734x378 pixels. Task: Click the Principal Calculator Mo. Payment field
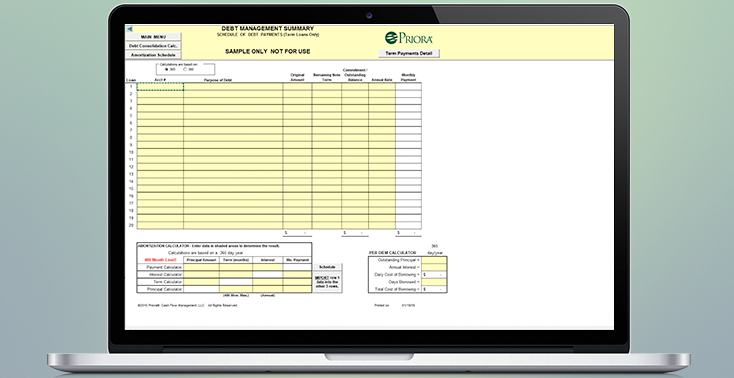pyautogui.click(x=297, y=289)
